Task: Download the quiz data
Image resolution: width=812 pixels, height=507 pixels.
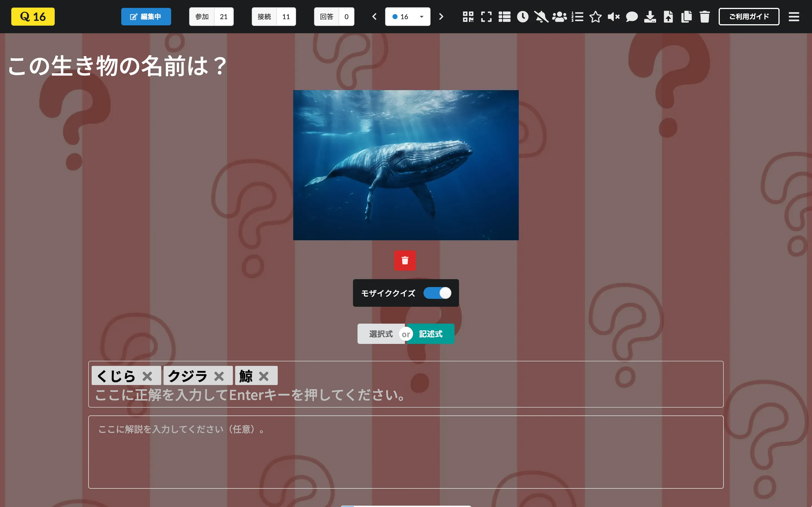Action: (650, 16)
